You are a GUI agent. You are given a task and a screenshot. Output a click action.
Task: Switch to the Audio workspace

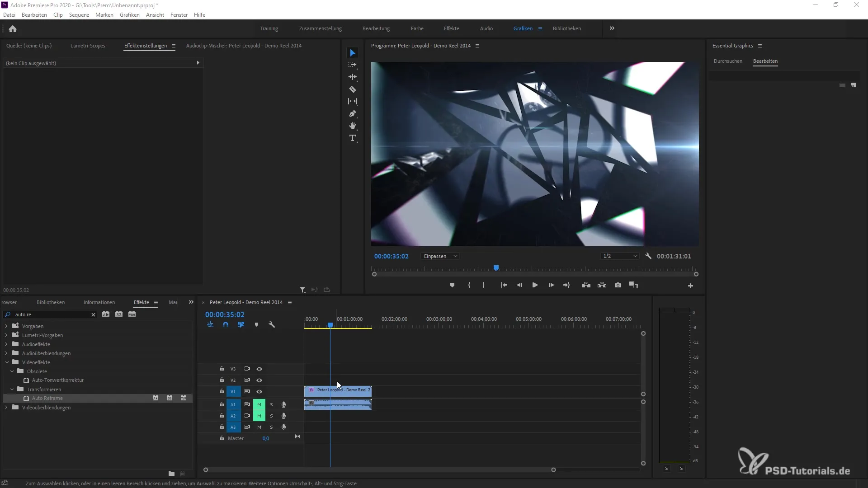click(x=486, y=28)
